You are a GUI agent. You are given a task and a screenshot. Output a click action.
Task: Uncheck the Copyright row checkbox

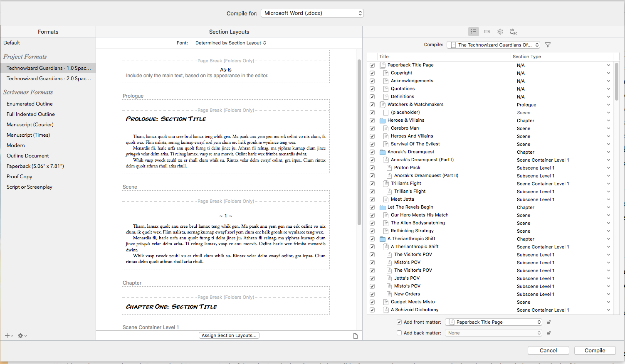[x=372, y=73]
